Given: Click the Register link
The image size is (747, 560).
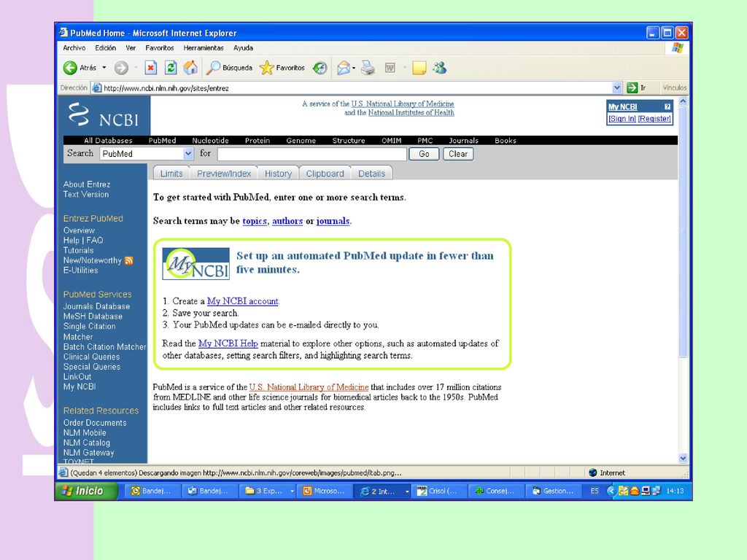Looking at the screenshot, I should tap(654, 119).
